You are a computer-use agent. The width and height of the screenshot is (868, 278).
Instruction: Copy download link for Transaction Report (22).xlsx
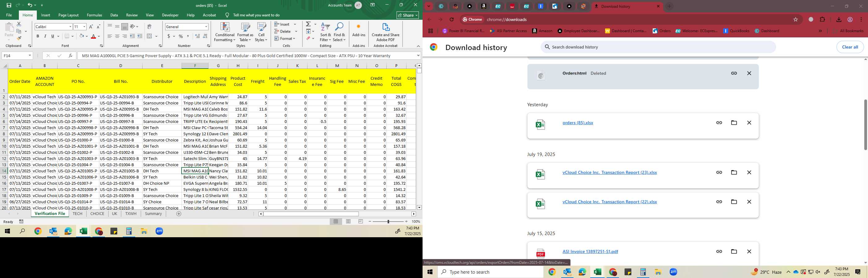[x=719, y=202]
